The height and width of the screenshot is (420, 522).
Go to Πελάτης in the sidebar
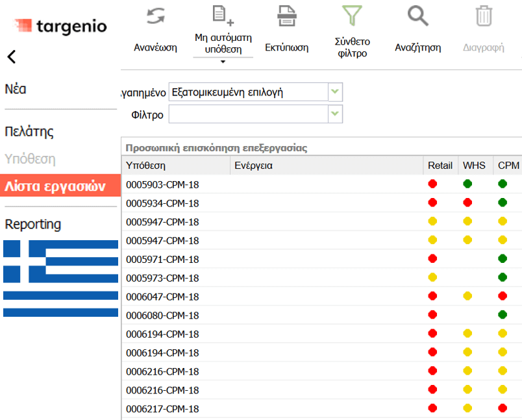29,132
